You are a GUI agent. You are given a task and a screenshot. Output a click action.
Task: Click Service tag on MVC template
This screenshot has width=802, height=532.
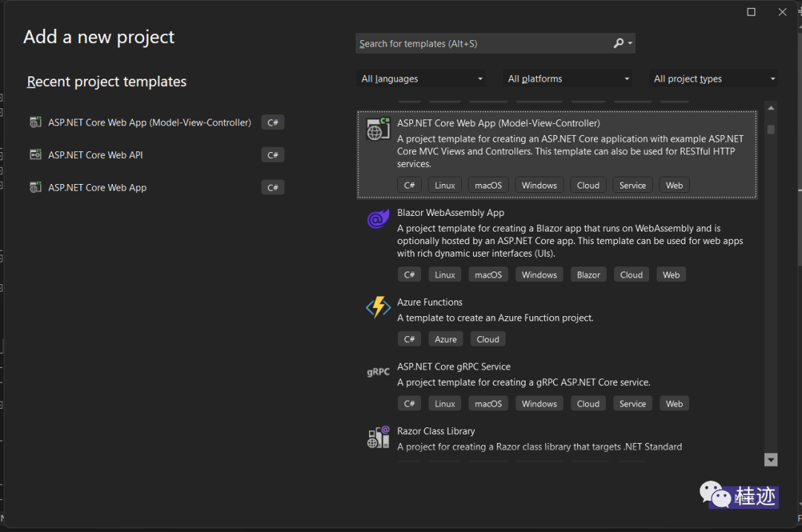click(x=632, y=185)
